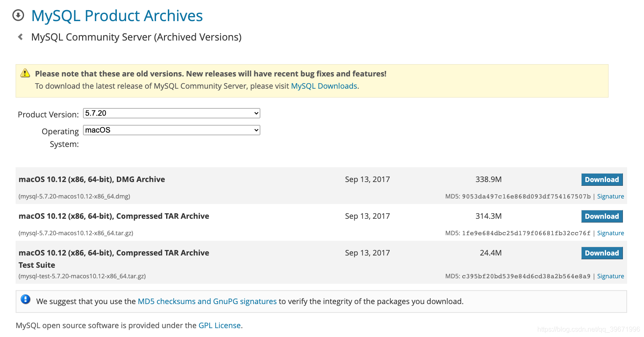Click filename mysql-test-5.7.20-macos10.12-x86_64.tar.gz

click(x=82, y=276)
